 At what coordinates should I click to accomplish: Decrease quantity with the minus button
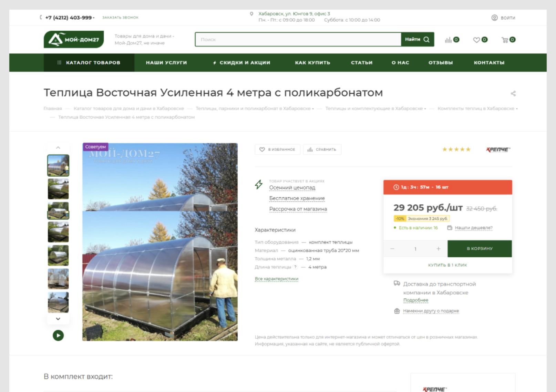[x=392, y=249]
